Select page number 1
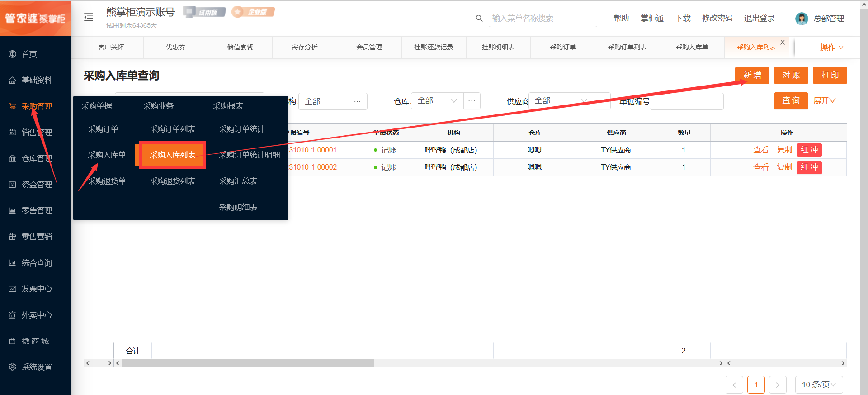 pos(756,385)
